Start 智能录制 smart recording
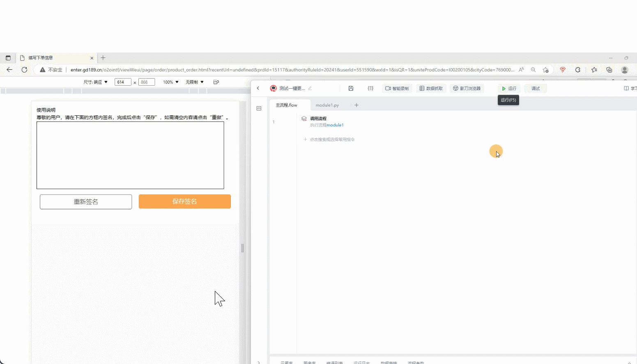Image resolution: width=637 pixels, height=364 pixels. point(397,89)
